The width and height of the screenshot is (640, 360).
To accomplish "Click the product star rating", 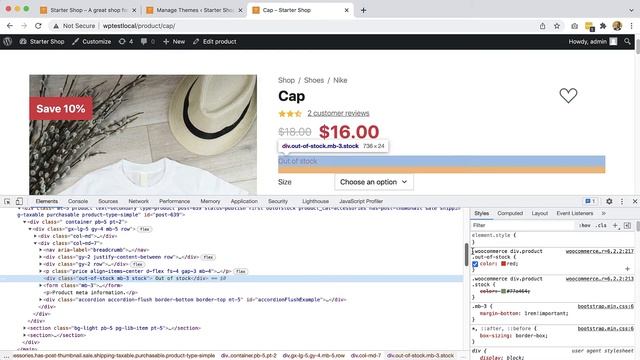I will click(290, 113).
